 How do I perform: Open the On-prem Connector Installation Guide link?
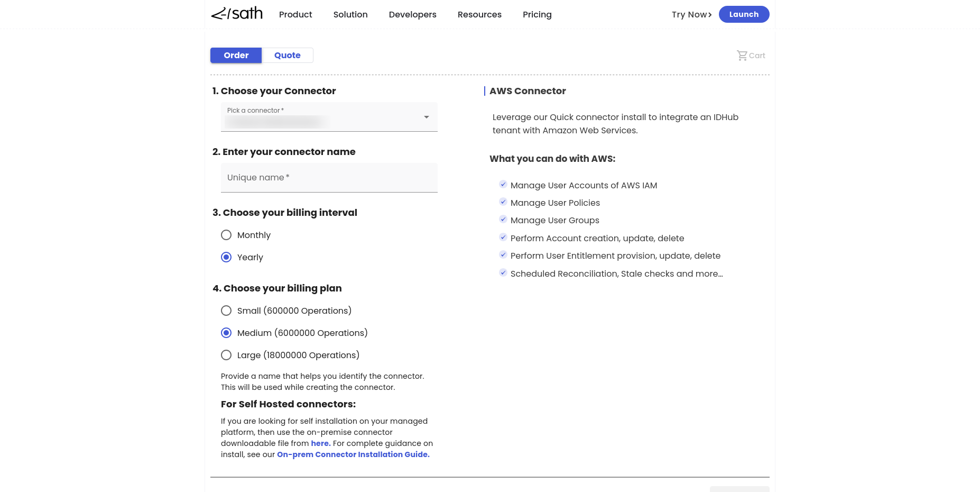(x=353, y=454)
